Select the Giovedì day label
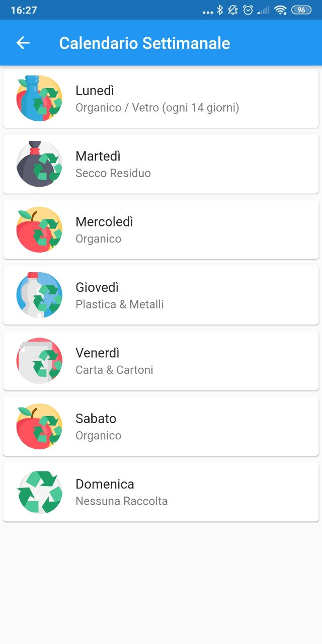The image size is (322, 644). [x=97, y=287]
